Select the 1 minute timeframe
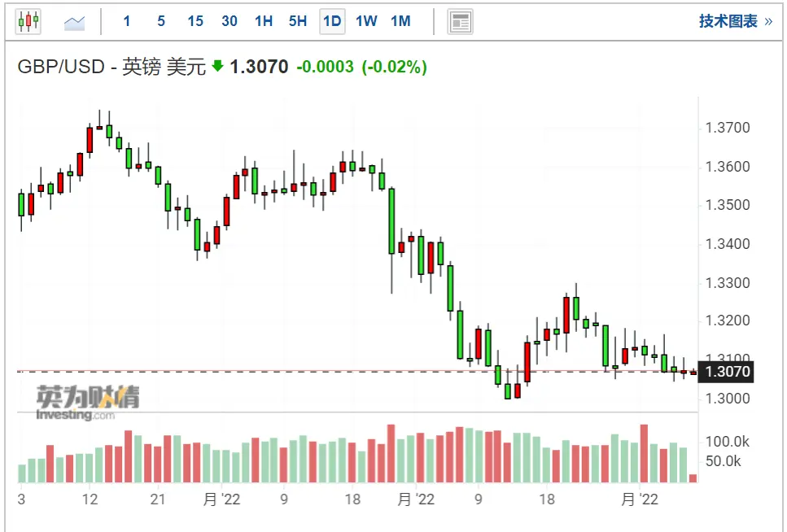The image size is (787, 532). 127,22
